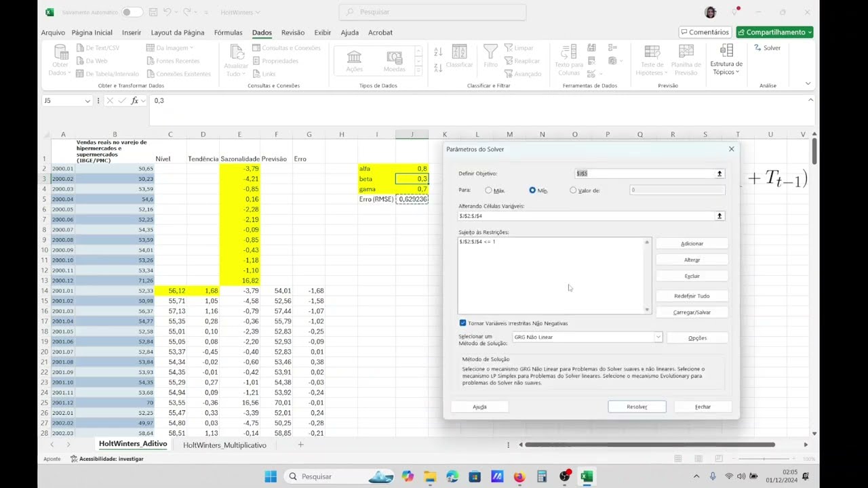Select the Valor de radio option
The width and height of the screenshot is (868, 488).
coord(573,190)
